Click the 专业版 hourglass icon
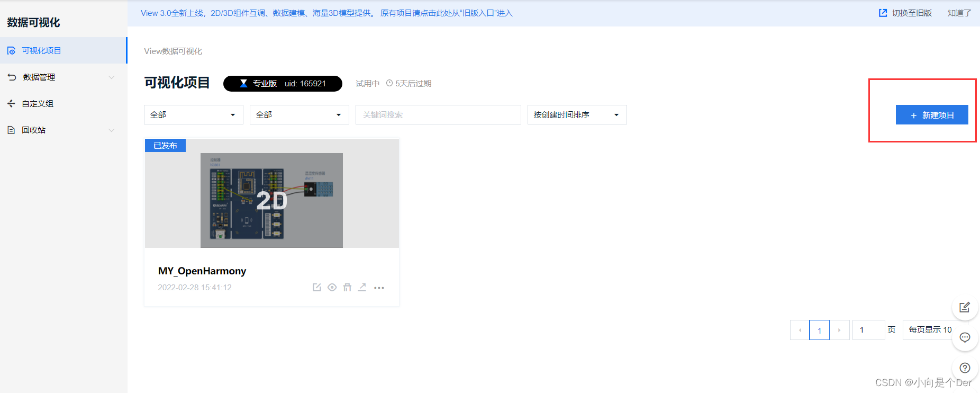The height and width of the screenshot is (393, 980). [x=243, y=84]
